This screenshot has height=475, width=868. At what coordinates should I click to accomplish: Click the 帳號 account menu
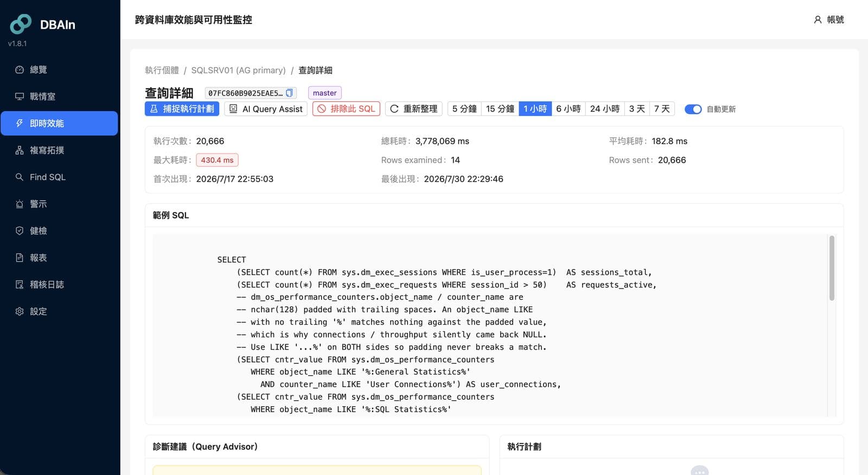[x=829, y=20]
